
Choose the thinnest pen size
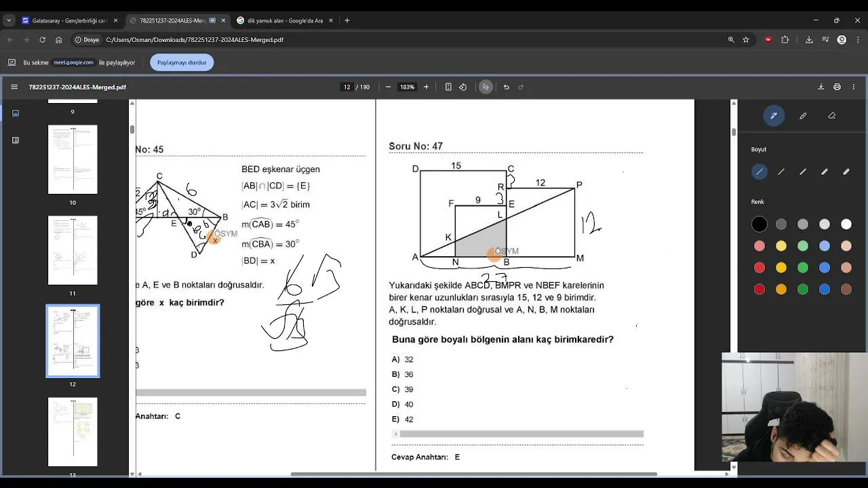759,172
